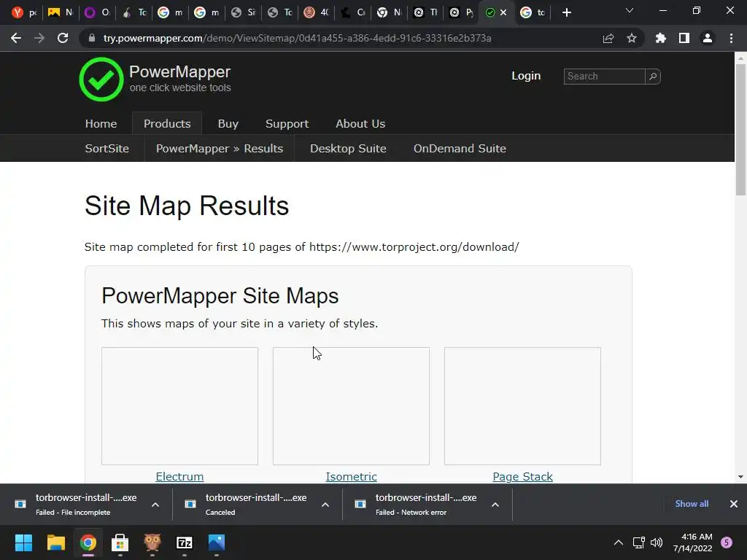Open network status tray icon
This screenshot has height=560, width=747.
point(638,542)
